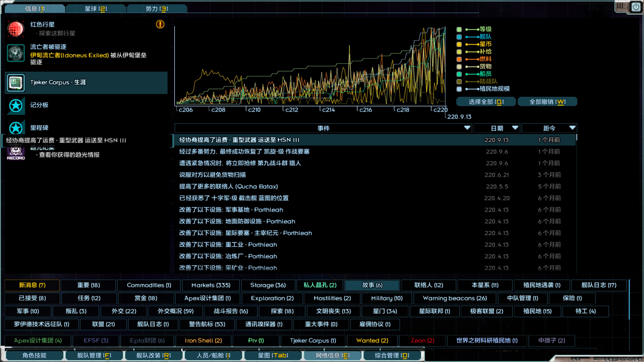Click the milestone star icon
Screen dimensions: 644x362
pyautogui.click(x=16, y=128)
